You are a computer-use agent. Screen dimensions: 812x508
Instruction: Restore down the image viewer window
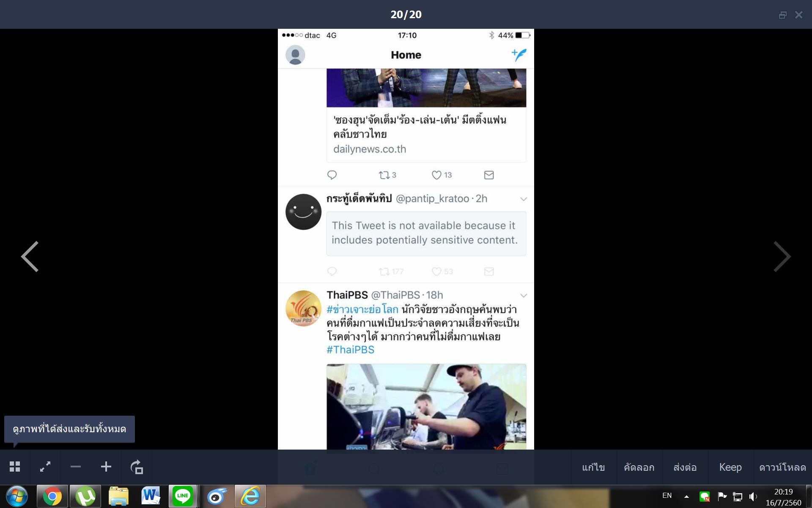(x=782, y=15)
